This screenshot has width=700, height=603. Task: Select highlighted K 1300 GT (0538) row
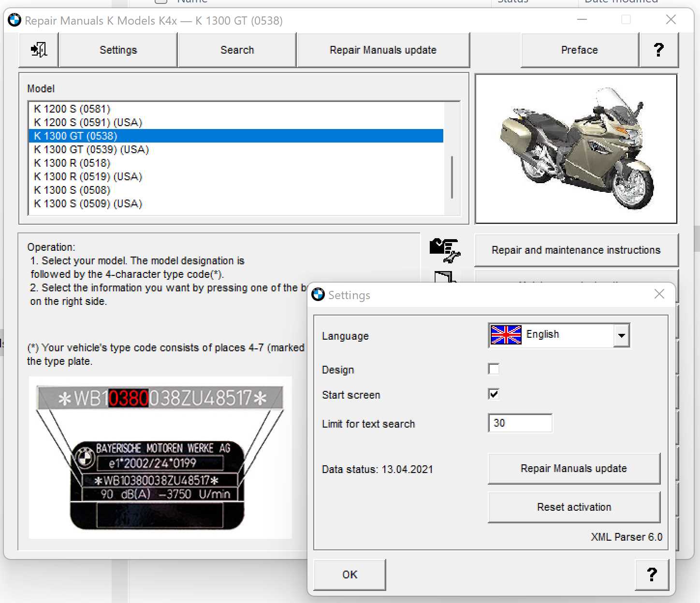pos(236,136)
